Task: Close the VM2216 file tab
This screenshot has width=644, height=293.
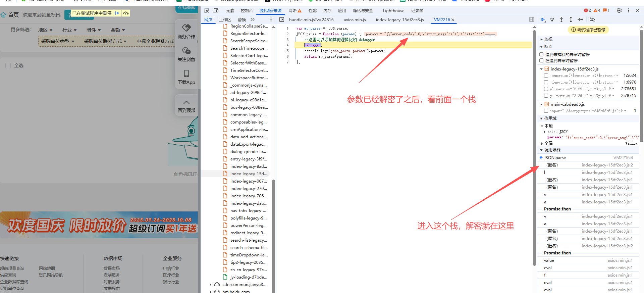Action: click(x=453, y=20)
